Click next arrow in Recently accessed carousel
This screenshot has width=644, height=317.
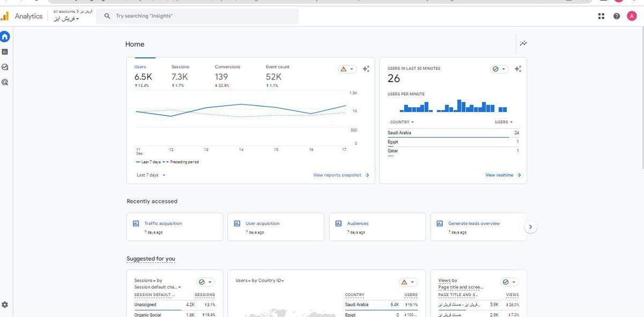530,227
